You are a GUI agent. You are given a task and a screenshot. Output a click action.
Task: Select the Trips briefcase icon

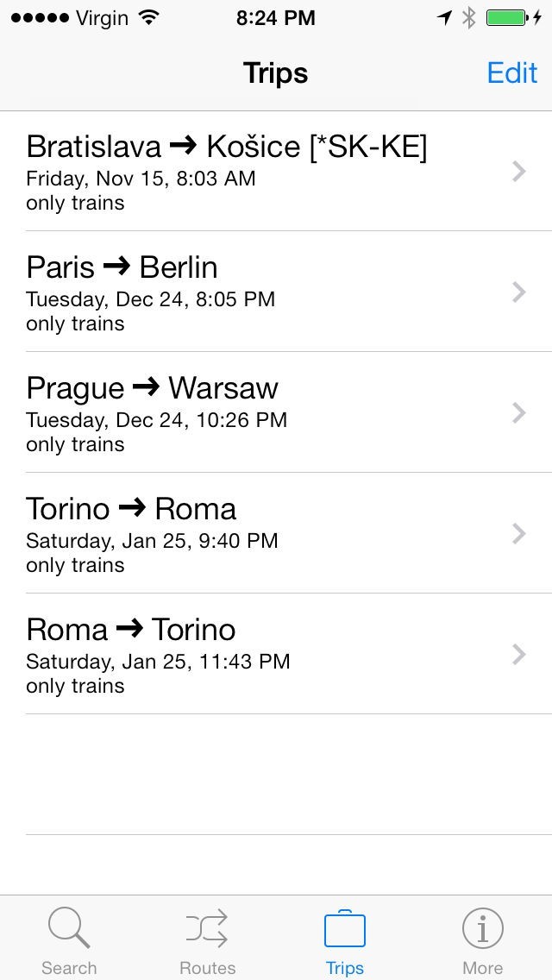[x=345, y=929]
